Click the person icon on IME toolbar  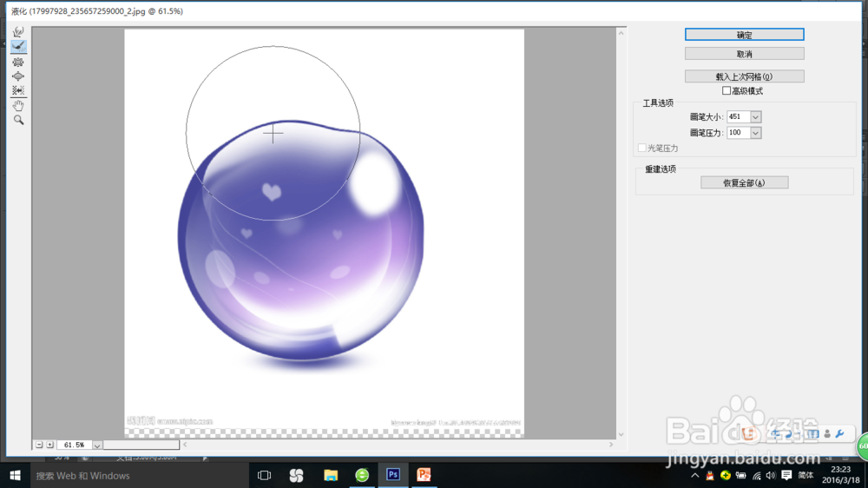coord(827,434)
